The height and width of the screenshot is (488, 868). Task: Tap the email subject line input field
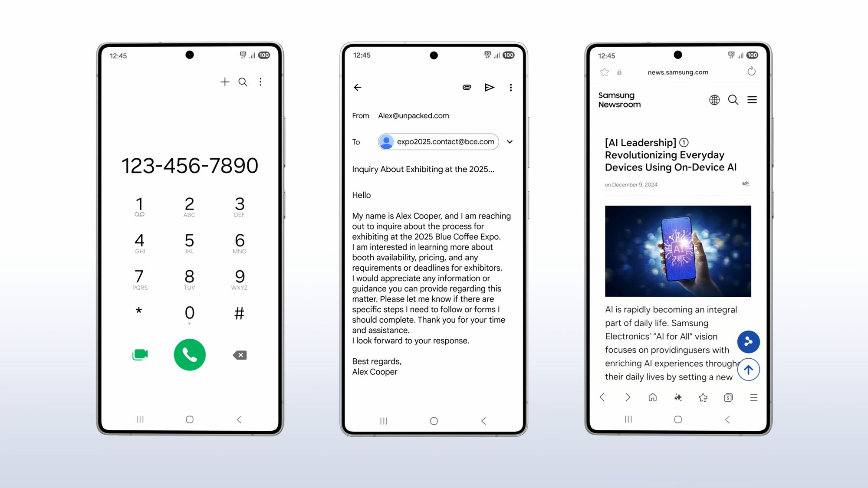pyautogui.click(x=423, y=169)
